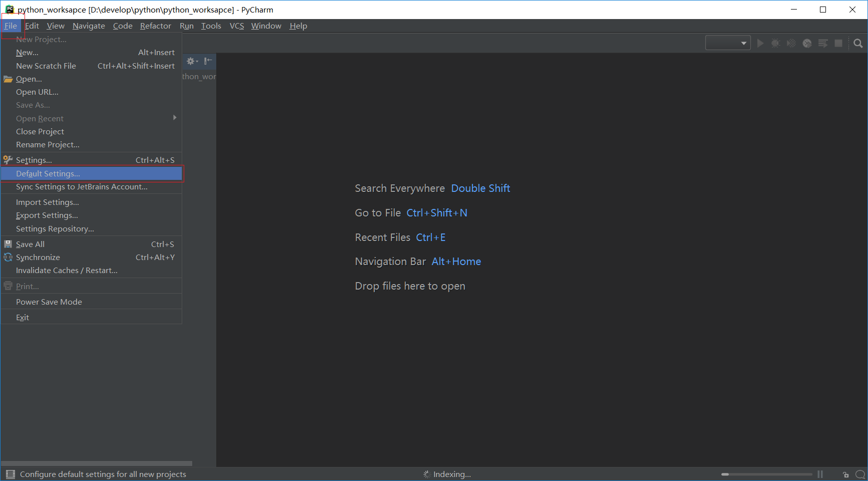This screenshot has width=868, height=481.
Task: Expand the Open Recent submenu arrow
Action: 175,118
